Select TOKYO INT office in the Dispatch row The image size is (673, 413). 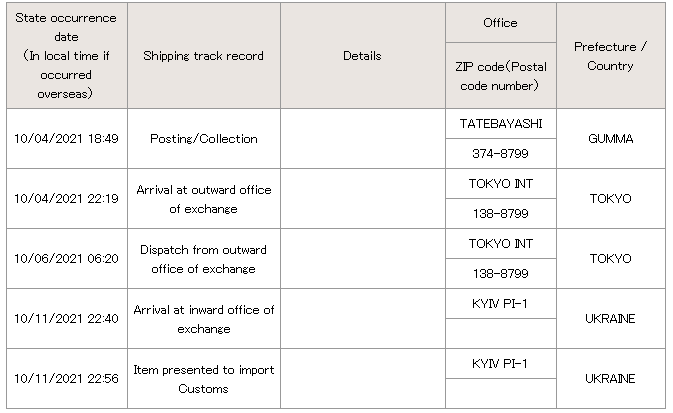pyautogui.click(x=500, y=243)
